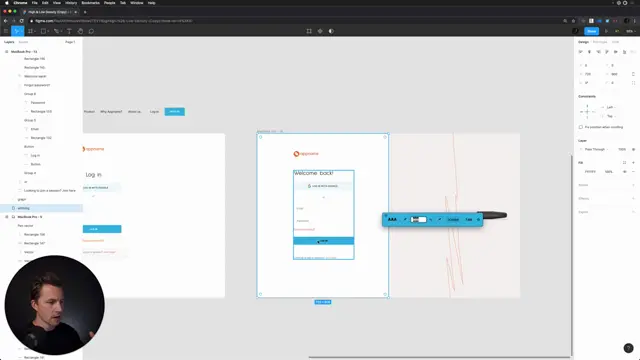Open the Pass Through blend mode dropdown
The image size is (640, 360).
click(596, 149)
